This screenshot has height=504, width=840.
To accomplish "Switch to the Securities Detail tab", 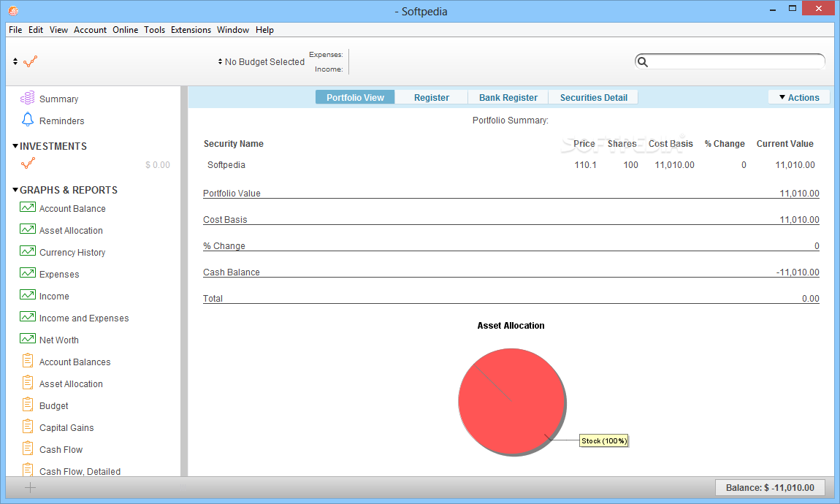I will [594, 97].
